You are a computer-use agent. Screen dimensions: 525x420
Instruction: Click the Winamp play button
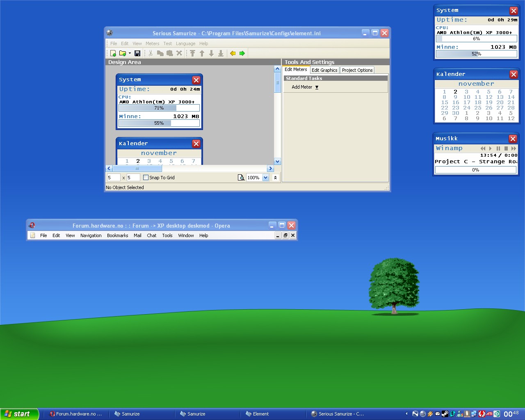pyautogui.click(x=490, y=148)
